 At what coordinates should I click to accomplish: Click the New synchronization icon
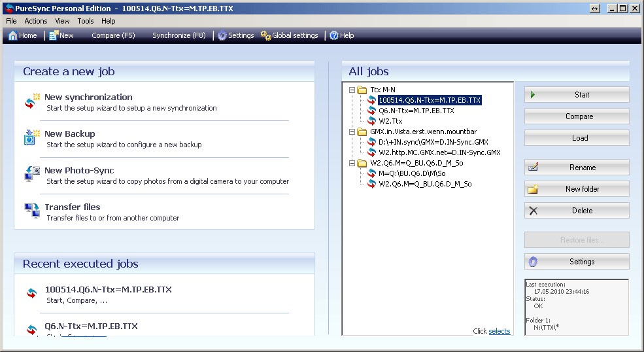32,101
